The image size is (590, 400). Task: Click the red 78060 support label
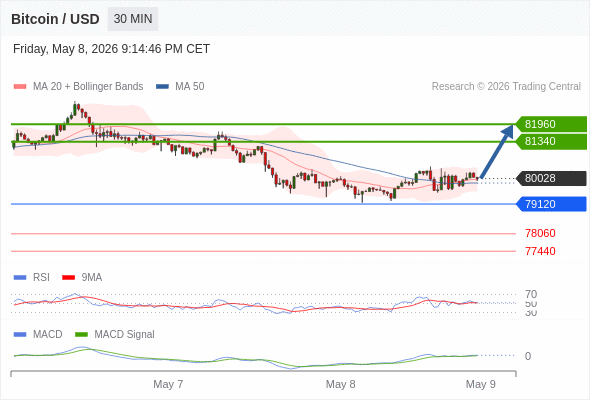pyautogui.click(x=540, y=233)
